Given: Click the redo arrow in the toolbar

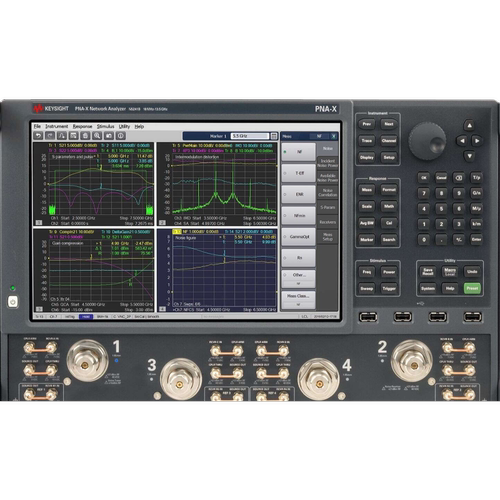Looking at the screenshot, I should pos(50,135).
